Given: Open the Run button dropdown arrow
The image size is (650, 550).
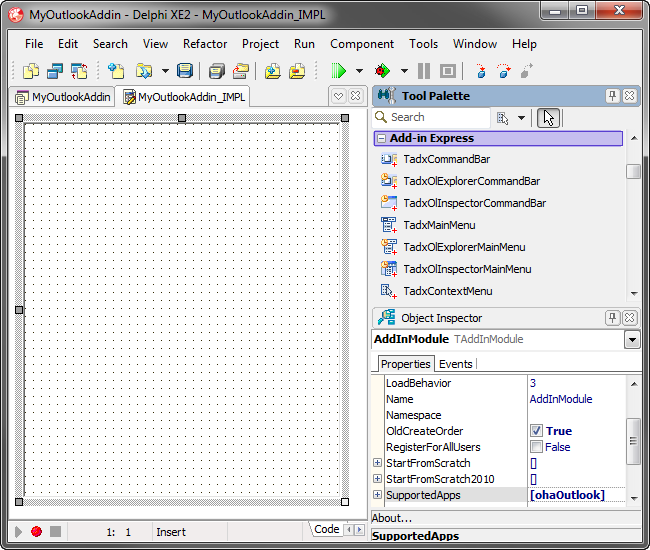Looking at the screenshot, I should point(359,71).
